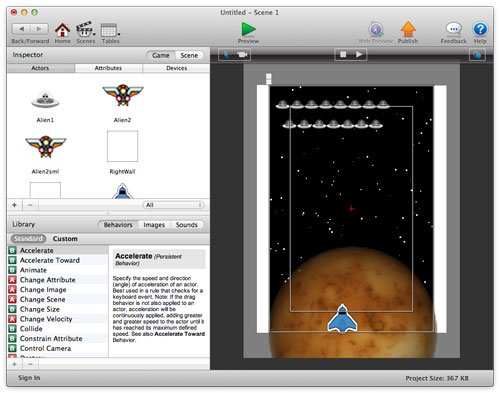Image resolution: width=500 pixels, height=393 pixels.
Task: Add a library behavior with plus button
Action: pos(14,364)
